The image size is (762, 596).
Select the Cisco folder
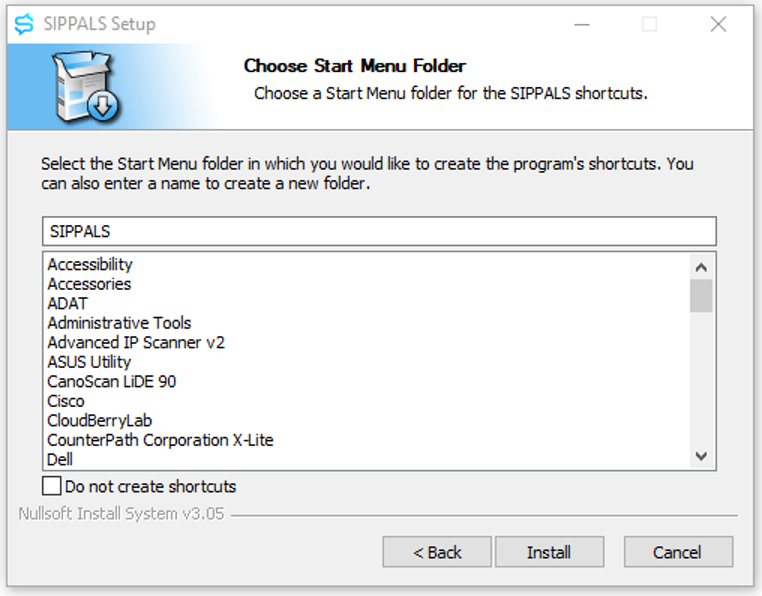66,401
